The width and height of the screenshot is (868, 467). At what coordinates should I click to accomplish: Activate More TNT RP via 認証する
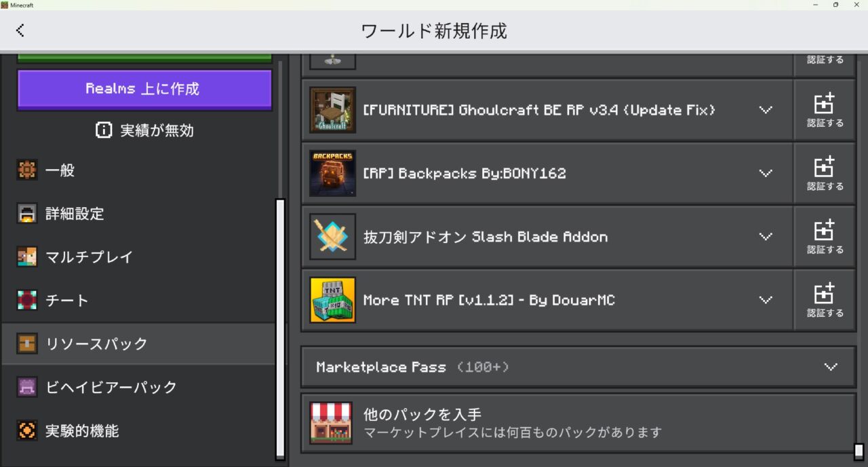pyautogui.click(x=825, y=300)
